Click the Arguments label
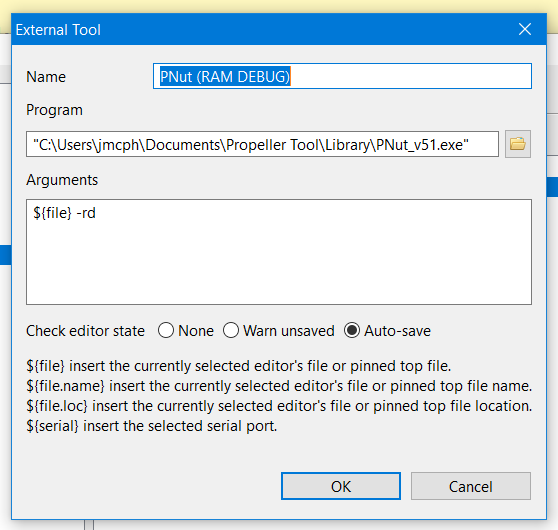 tap(62, 180)
